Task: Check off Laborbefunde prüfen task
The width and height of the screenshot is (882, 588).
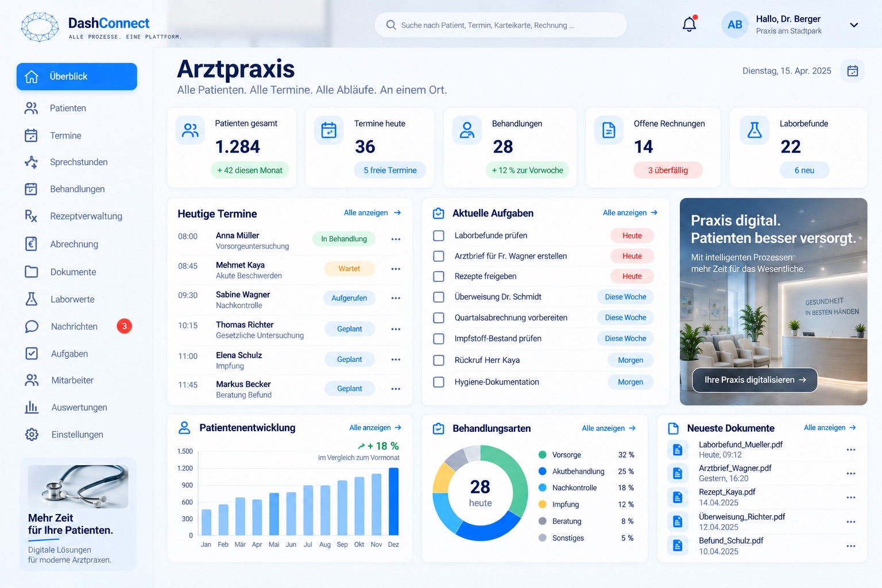Action: 439,235
